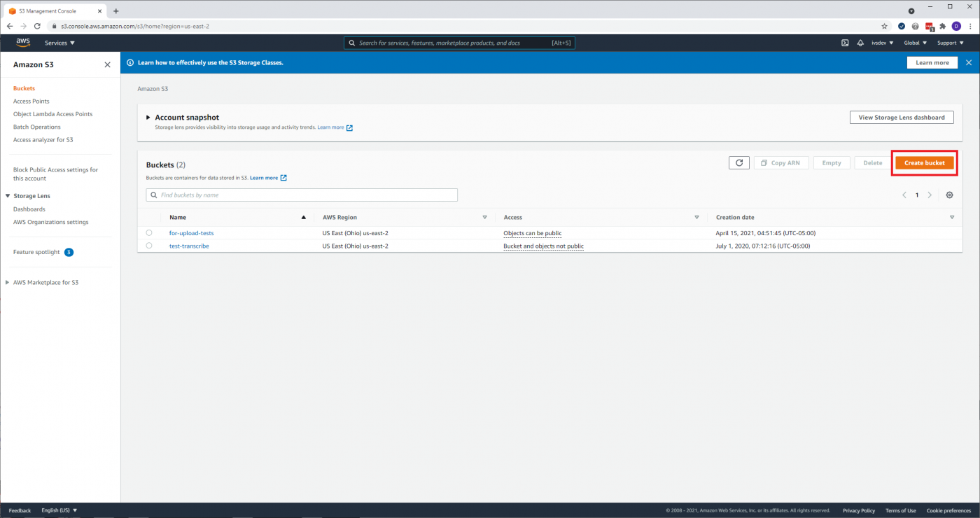
Task: Open external link icon next to bucket Learn more
Action: (283, 178)
